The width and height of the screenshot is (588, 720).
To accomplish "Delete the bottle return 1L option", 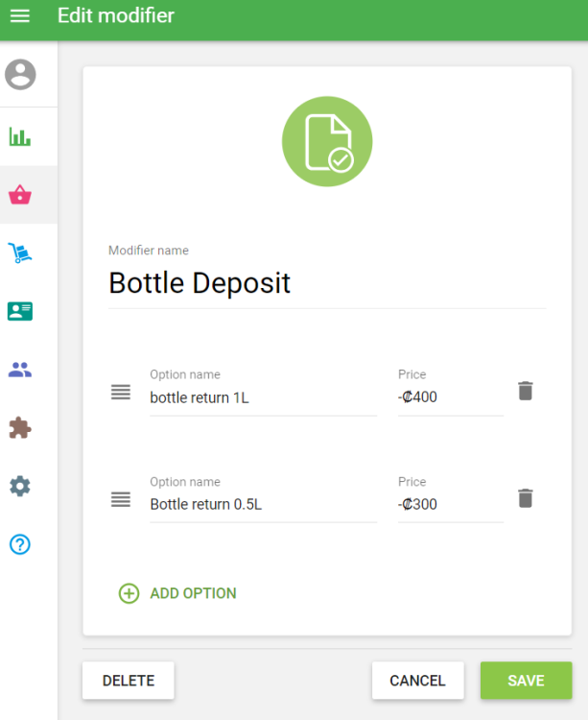I will coord(525,391).
